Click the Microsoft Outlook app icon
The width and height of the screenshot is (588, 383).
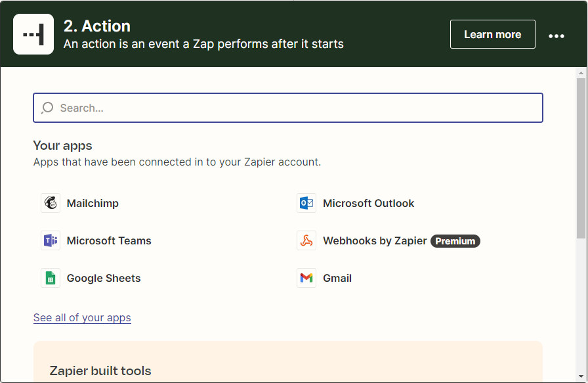pos(306,203)
